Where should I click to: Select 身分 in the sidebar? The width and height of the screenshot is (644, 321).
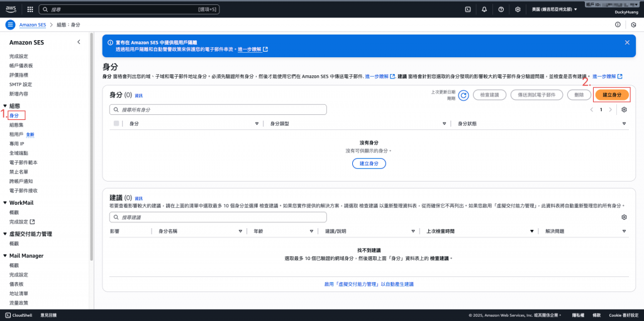click(x=14, y=116)
